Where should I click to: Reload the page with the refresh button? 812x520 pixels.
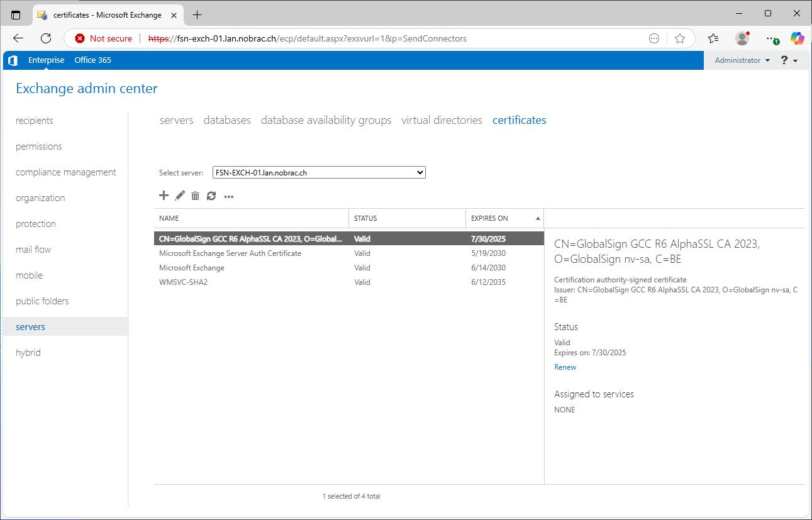click(46, 38)
